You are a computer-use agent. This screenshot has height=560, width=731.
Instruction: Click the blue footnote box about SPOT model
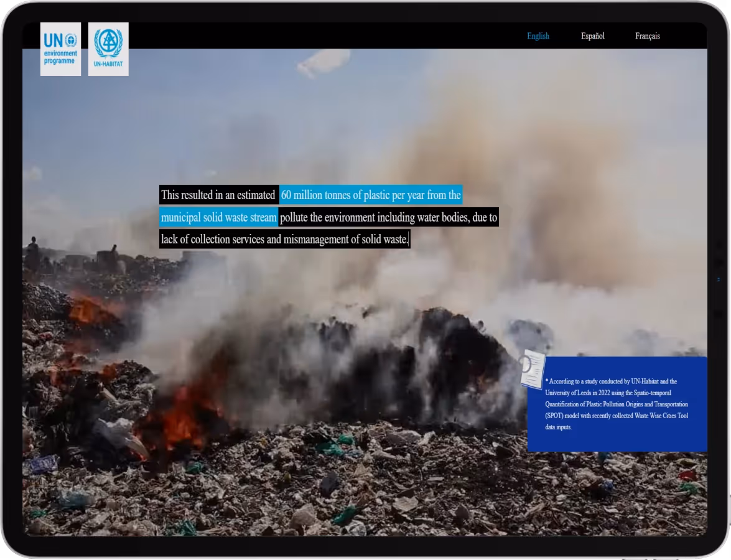tap(617, 404)
